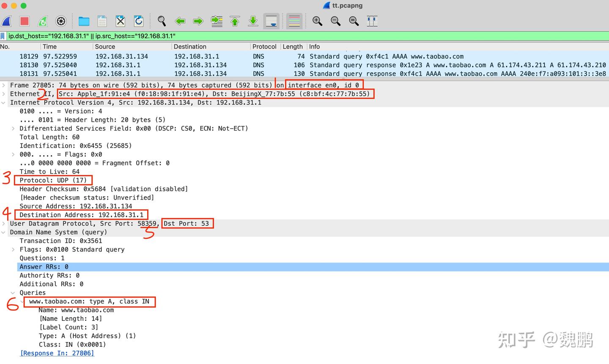Find a packet using the magnifier tool
This screenshot has height=364, width=609.
(161, 21)
